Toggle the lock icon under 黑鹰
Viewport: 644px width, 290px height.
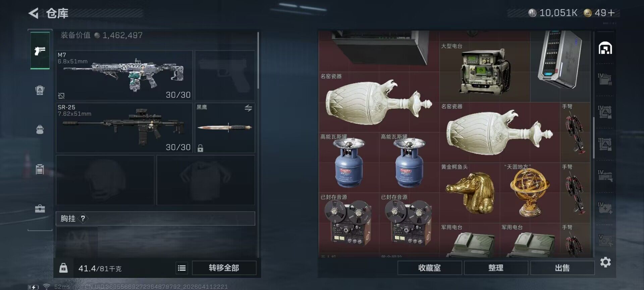[200, 148]
